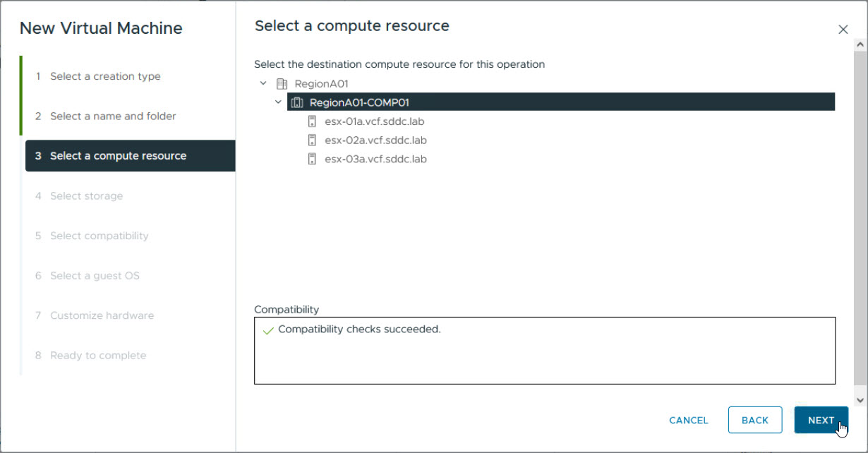
Task: Click the BACK button
Action: 755,420
